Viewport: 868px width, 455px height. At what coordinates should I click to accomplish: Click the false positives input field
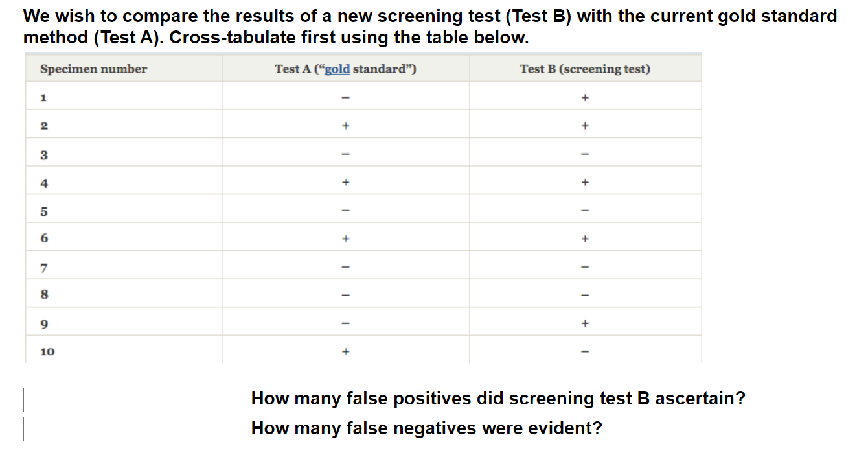click(134, 399)
